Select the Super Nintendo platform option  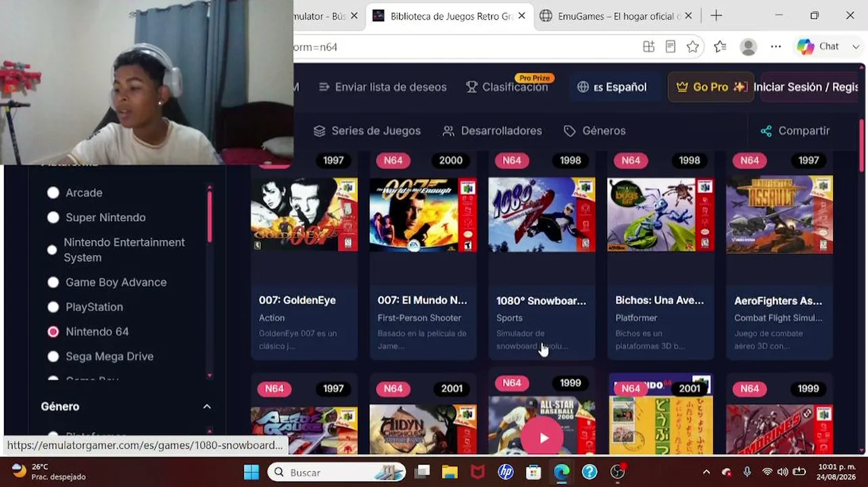point(53,217)
